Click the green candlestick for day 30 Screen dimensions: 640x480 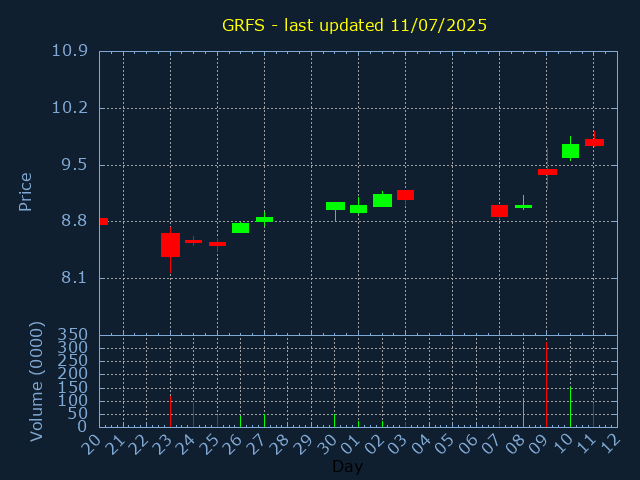click(x=336, y=206)
